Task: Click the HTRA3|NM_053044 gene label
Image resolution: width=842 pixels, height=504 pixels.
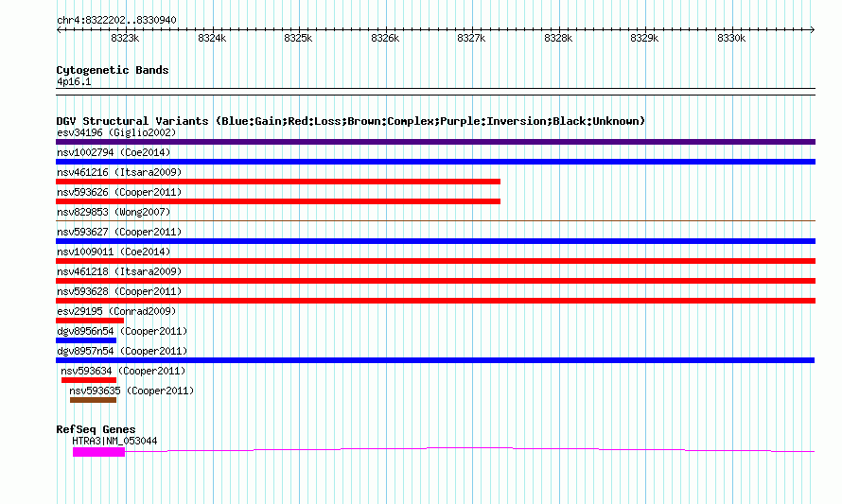Action: [114, 442]
